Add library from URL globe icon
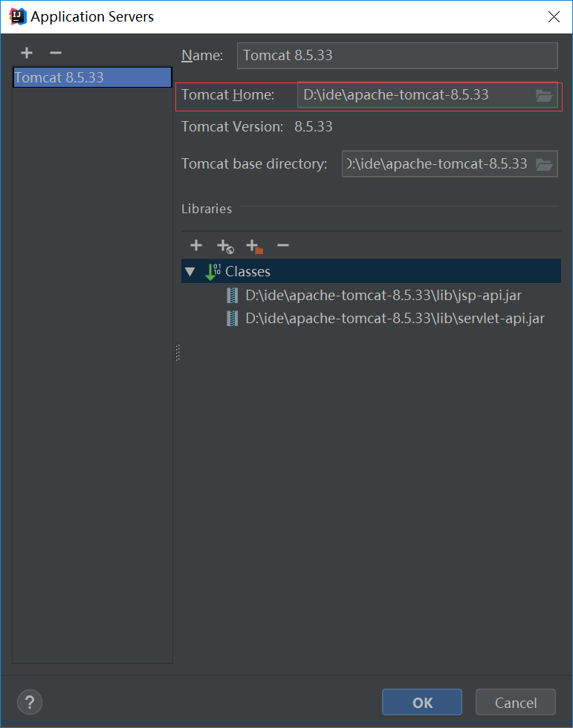The image size is (573, 728). click(x=225, y=246)
